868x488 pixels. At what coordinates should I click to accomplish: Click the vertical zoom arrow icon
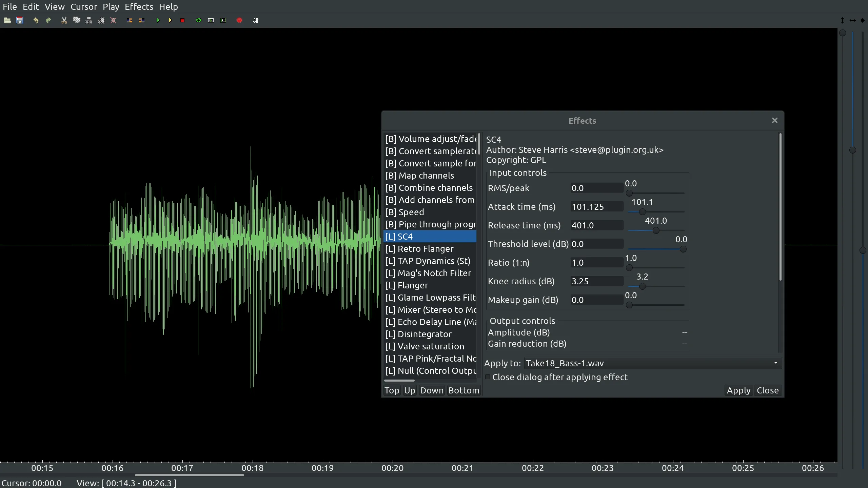coord(843,20)
